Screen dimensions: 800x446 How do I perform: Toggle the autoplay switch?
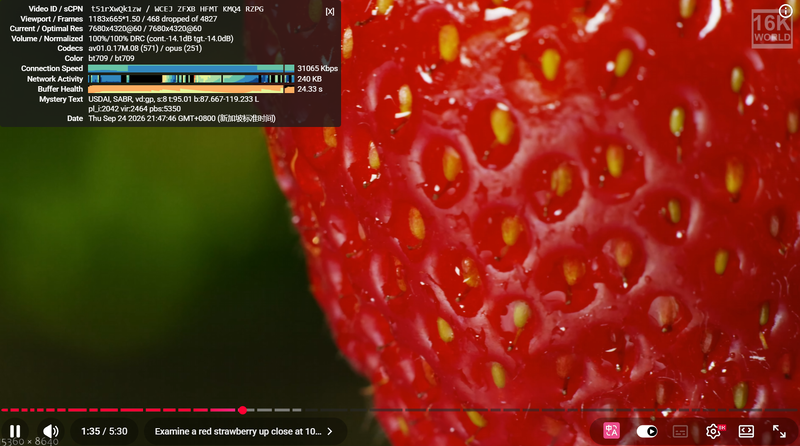[x=646, y=431]
